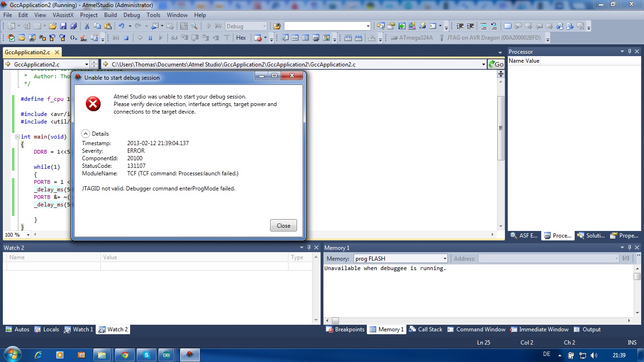Toggle Hex display button
The height and width of the screenshot is (362, 644).
241,38
